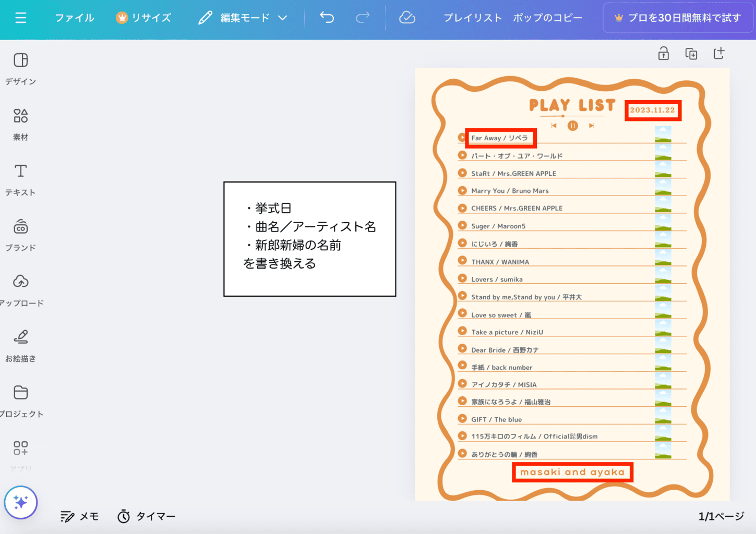Open the アップロード uploads panel

(21, 290)
